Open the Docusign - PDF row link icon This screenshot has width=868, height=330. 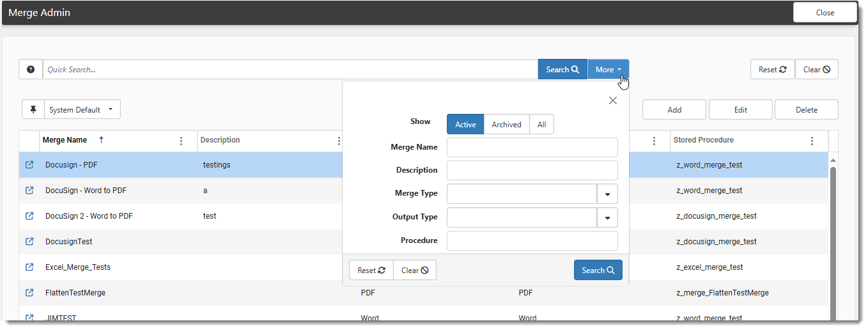pyautogui.click(x=29, y=165)
